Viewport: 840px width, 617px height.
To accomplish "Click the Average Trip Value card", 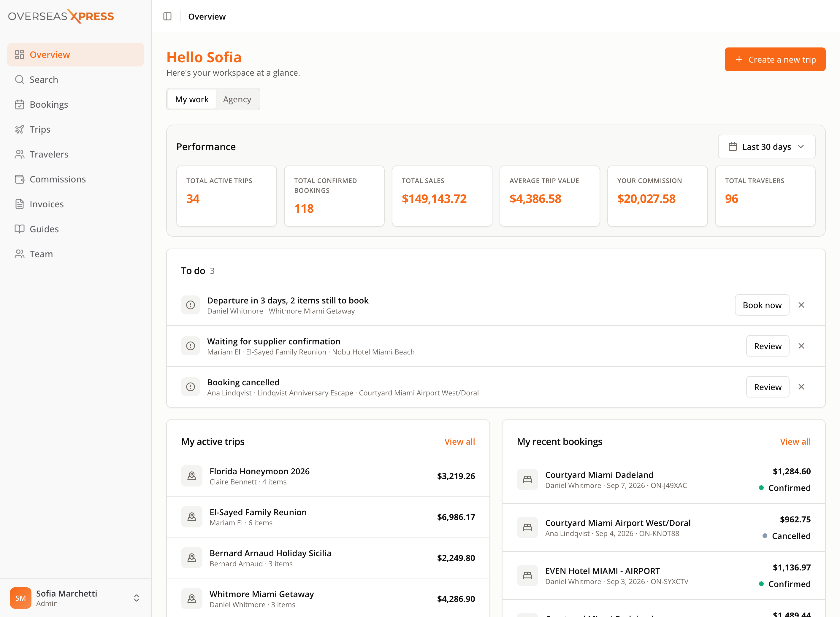I will pos(550,196).
